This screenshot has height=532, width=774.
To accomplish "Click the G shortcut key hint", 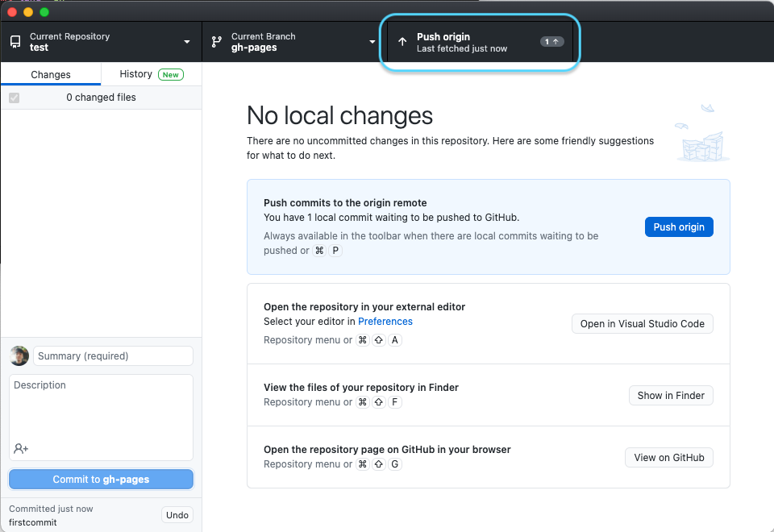I will point(394,464).
